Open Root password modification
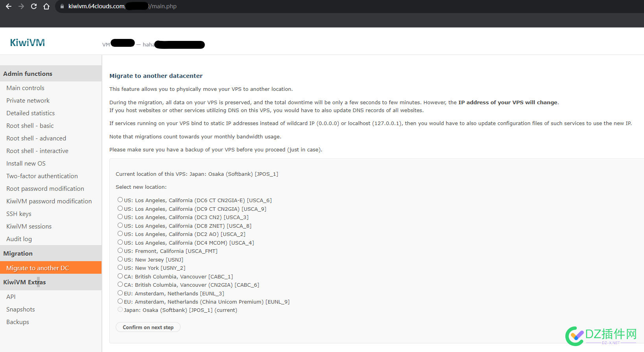This screenshot has width=644, height=352. 45,189
